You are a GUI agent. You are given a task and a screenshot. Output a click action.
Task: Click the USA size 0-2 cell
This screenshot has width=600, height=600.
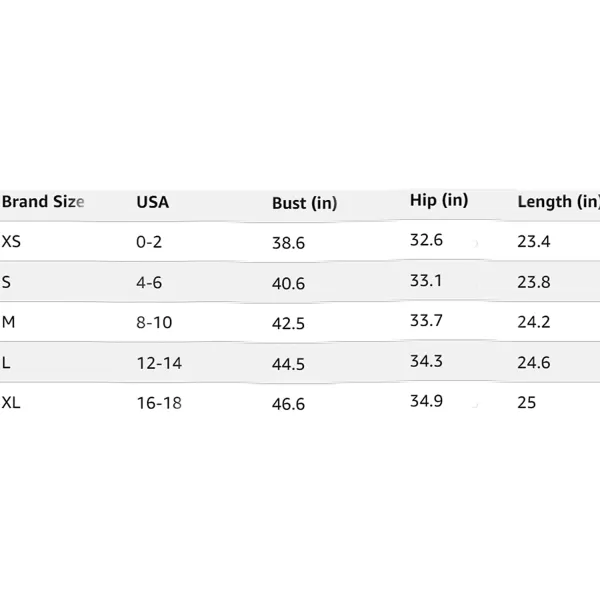[x=149, y=242]
